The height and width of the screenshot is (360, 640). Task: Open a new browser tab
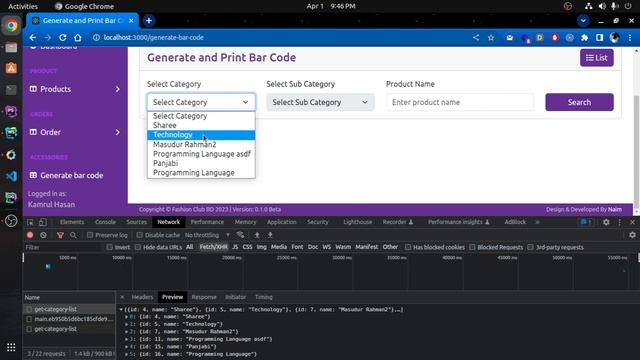[x=149, y=20]
